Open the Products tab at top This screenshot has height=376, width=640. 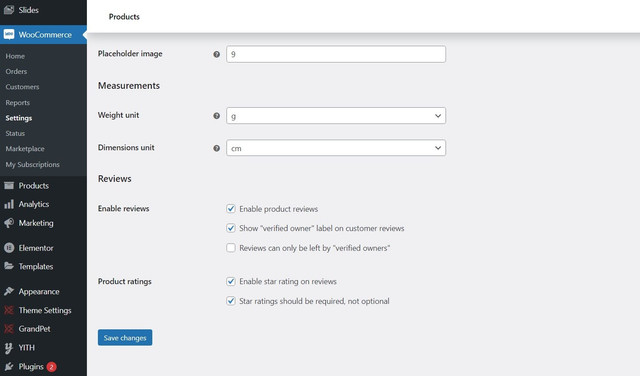[124, 17]
